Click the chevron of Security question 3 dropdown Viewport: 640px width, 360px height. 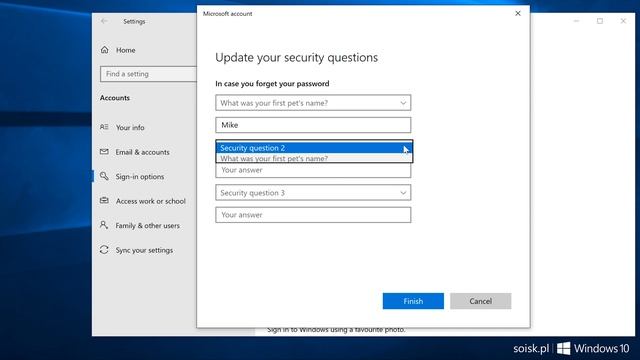point(403,193)
